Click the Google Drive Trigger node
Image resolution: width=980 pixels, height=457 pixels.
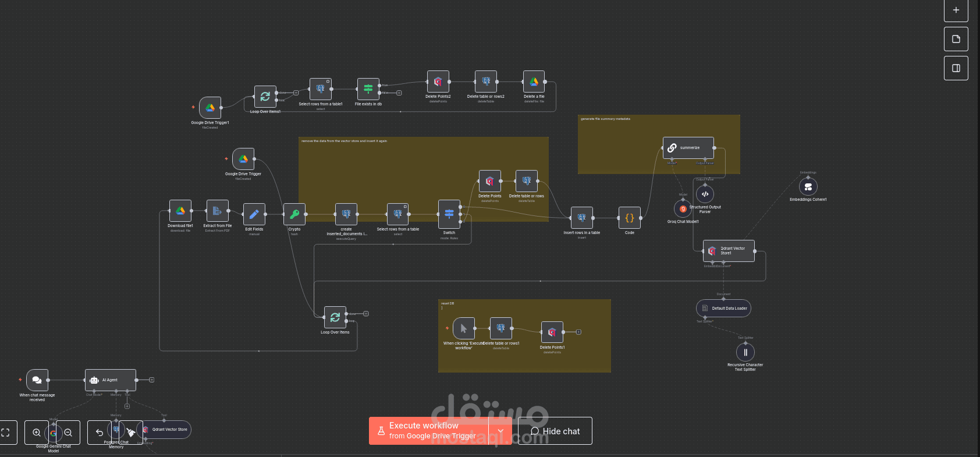[243, 159]
